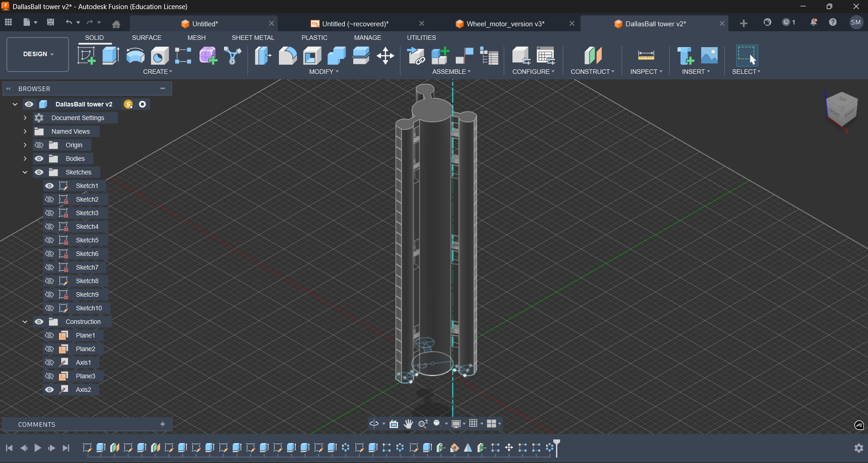
Task: Expand the Named Views node
Action: click(x=25, y=131)
